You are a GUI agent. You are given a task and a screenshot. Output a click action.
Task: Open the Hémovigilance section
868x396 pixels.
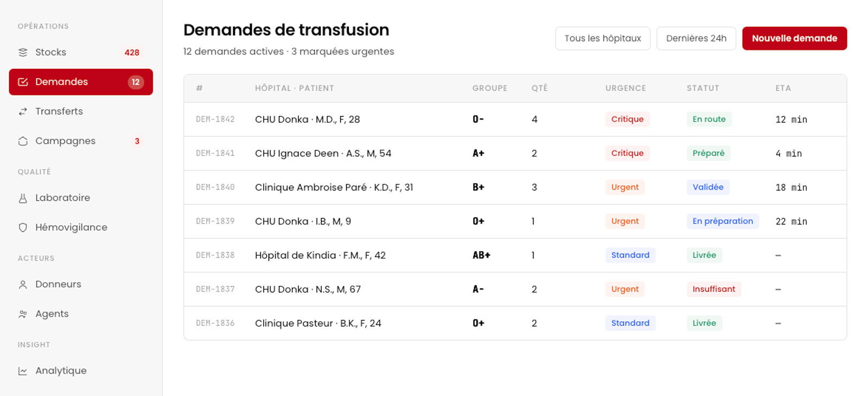(x=81, y=227)
